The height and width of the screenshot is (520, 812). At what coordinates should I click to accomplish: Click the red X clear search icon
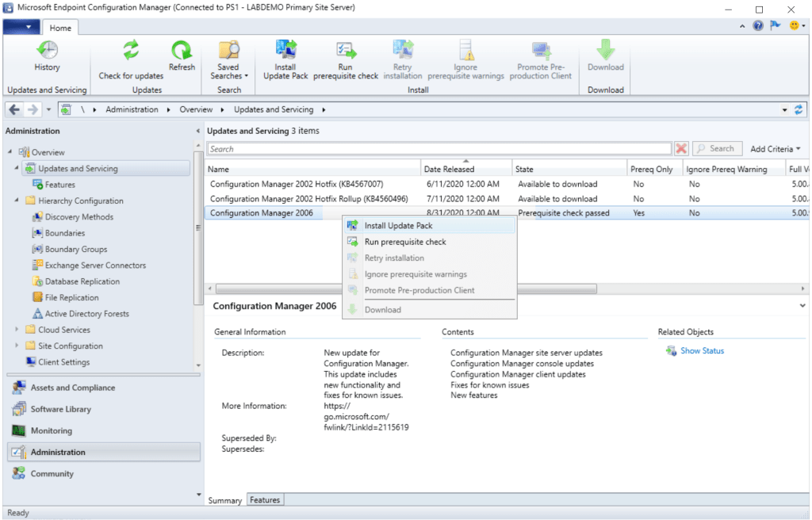pos(681,148)
